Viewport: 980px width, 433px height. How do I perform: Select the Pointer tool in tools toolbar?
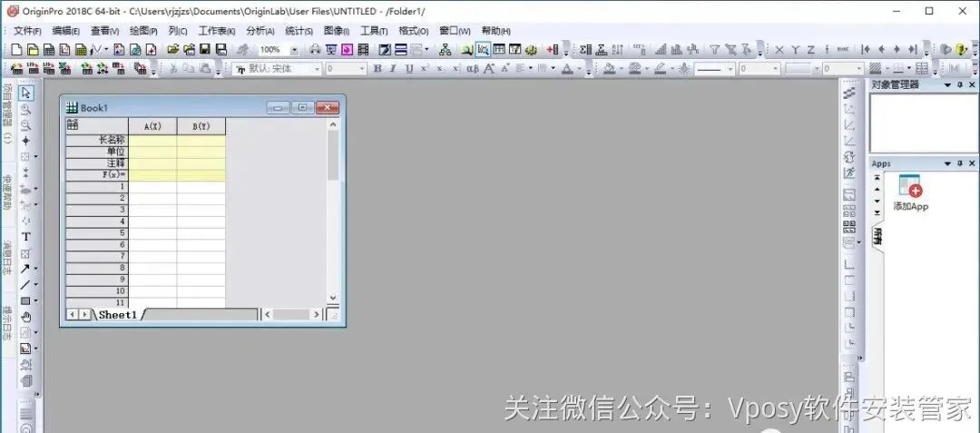(25, 93)
